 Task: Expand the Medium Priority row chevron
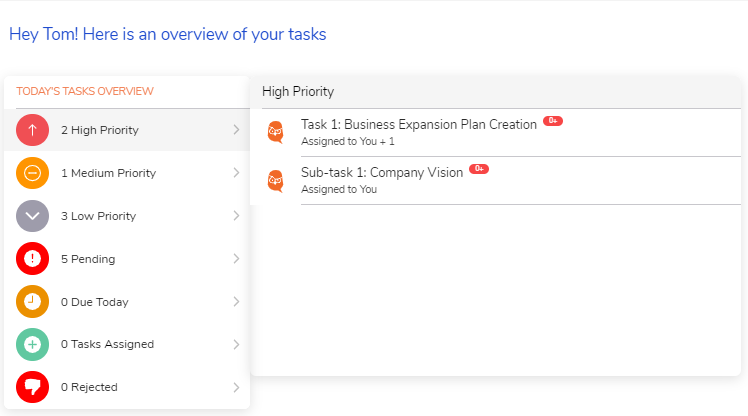pyautogui.click(x=236, y=173)
